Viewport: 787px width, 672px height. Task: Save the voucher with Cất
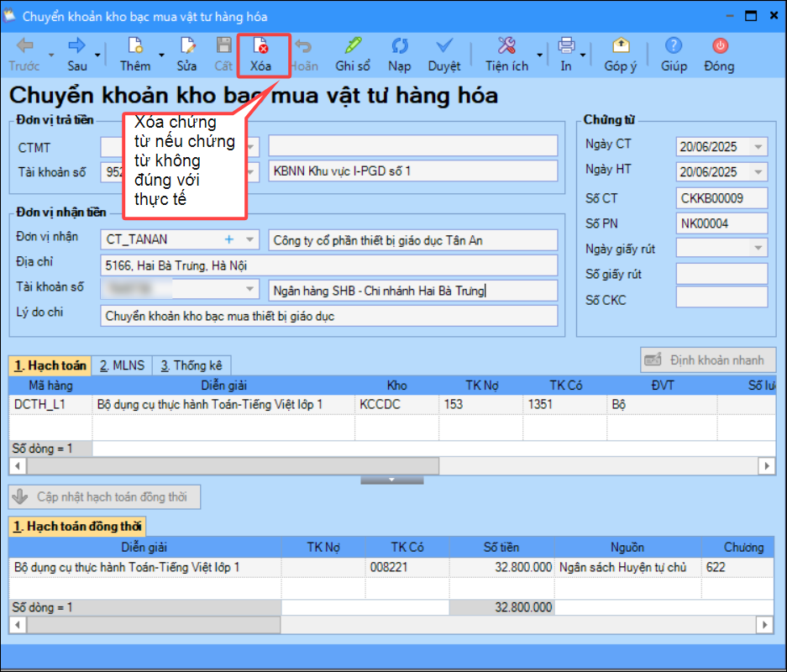click(223, 55)
